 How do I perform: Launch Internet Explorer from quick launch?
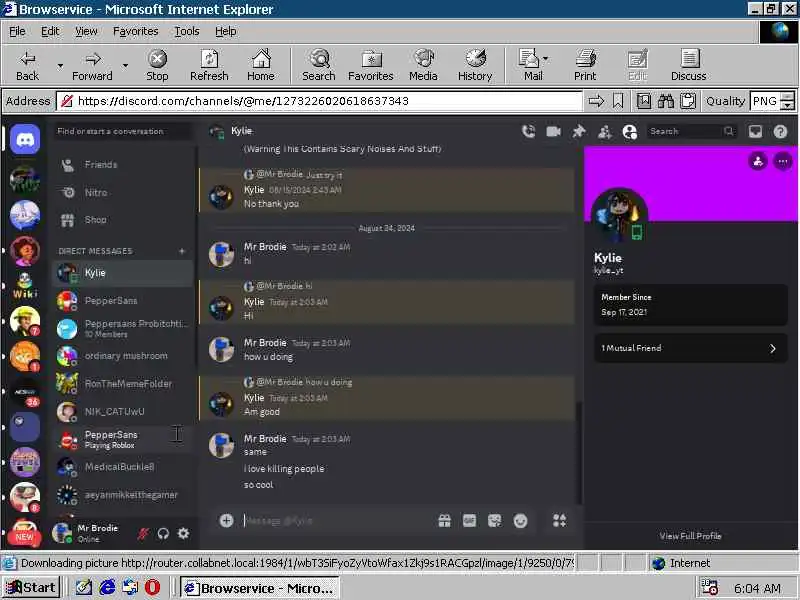tap(107, 588)
